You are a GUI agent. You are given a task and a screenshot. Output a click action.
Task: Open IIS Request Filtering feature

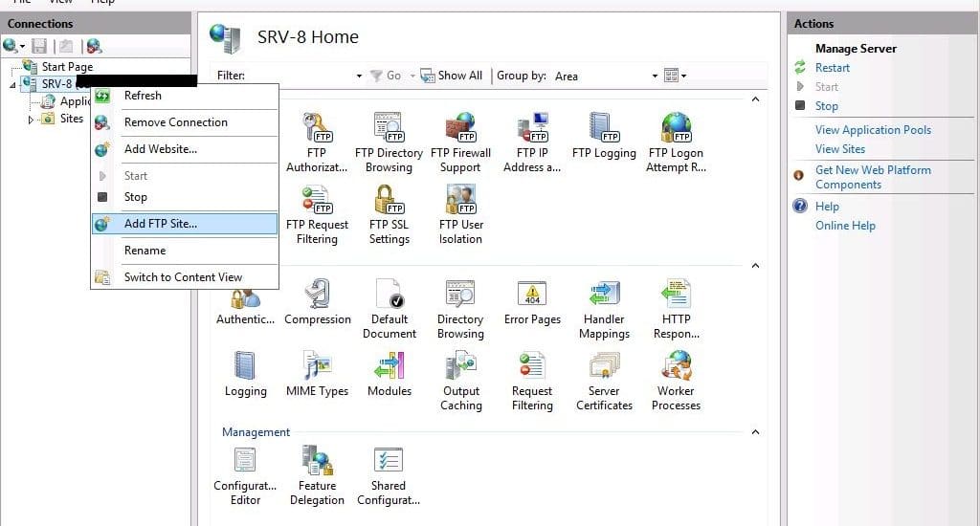point(532,381)
